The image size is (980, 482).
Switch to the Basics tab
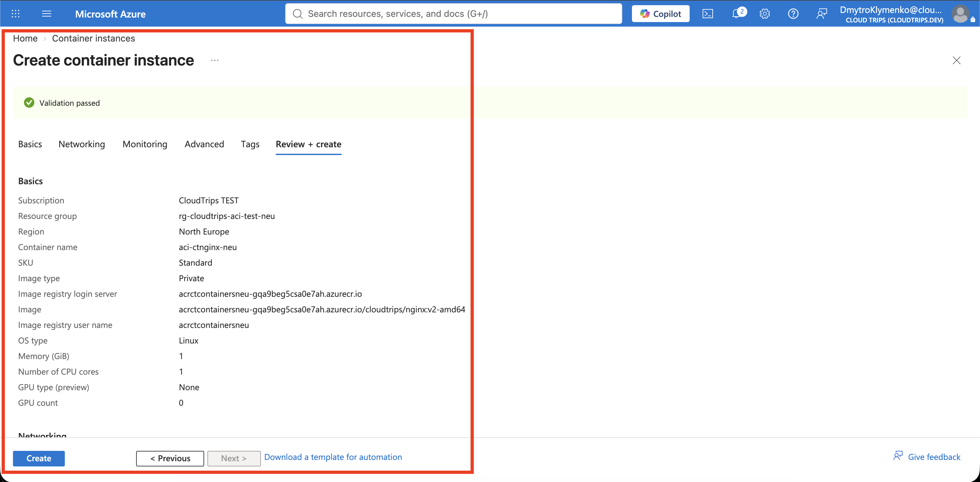click(x=30, y=144)
